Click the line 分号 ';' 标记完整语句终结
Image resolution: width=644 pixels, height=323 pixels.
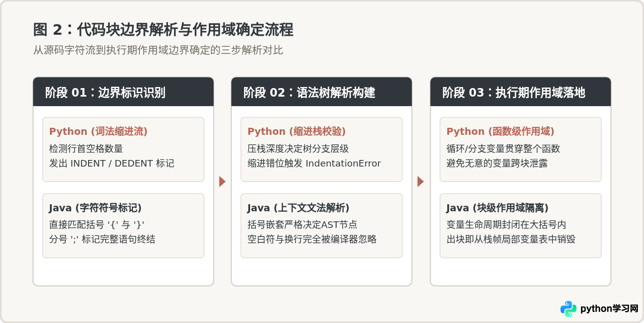coord(102,239)
